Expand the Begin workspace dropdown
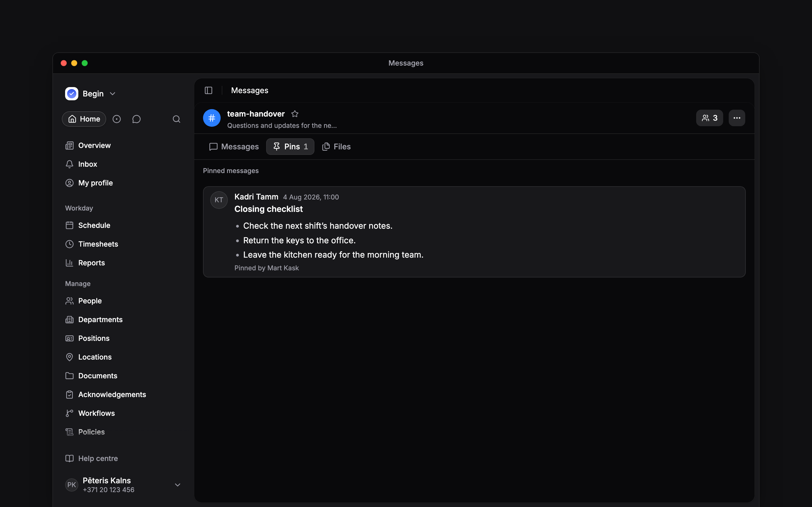Image resolution: width=812 pixels, height=507 pixels. pyautogui.click(x=90, y=94)
